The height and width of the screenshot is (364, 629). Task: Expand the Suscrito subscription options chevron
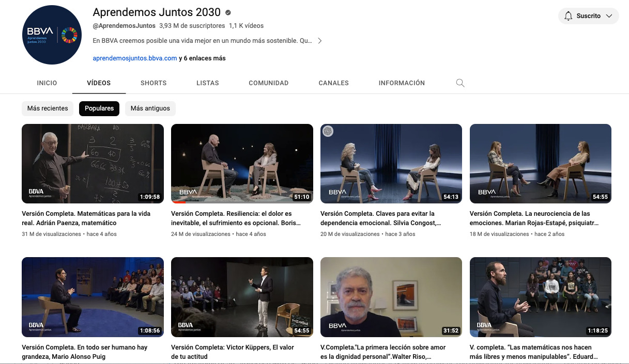(609, 15)
